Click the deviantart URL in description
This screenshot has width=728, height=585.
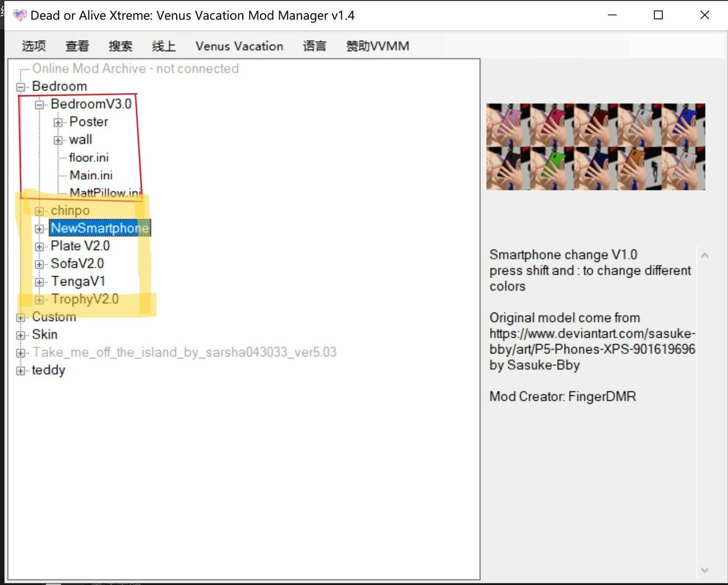pos(592,341)
